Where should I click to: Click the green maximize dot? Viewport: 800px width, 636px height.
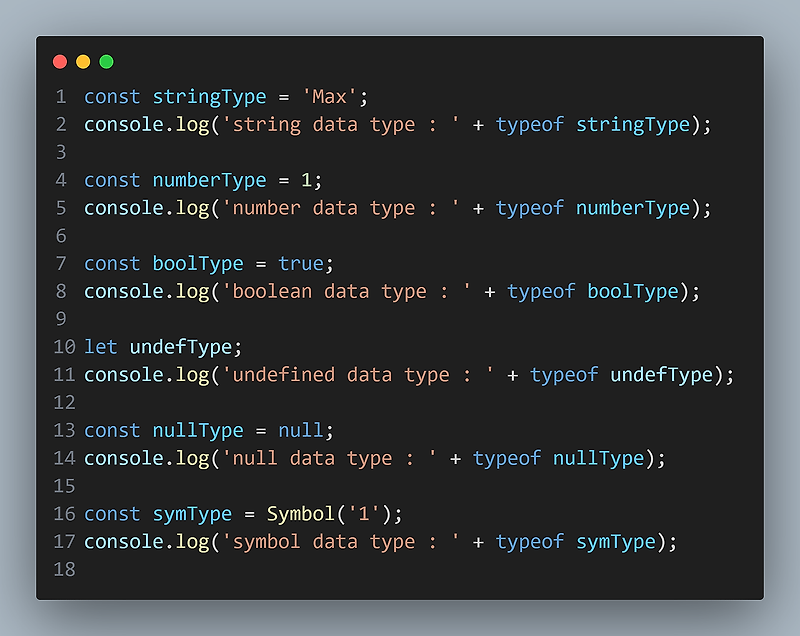[x=106, y=62]
